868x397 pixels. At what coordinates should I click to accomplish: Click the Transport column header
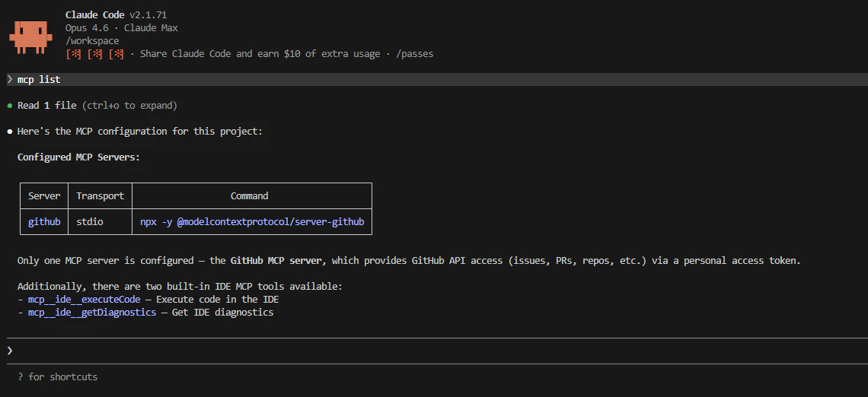(x=101, y=195)
